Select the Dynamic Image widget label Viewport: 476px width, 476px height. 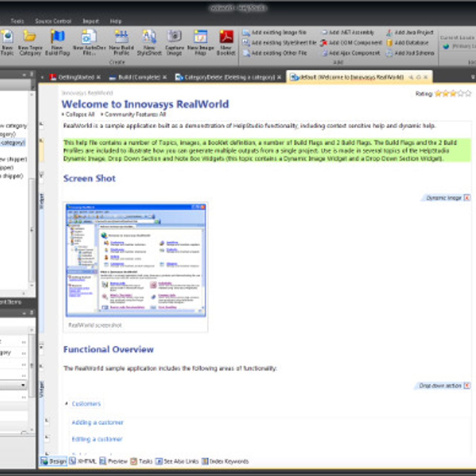[443, 198]
